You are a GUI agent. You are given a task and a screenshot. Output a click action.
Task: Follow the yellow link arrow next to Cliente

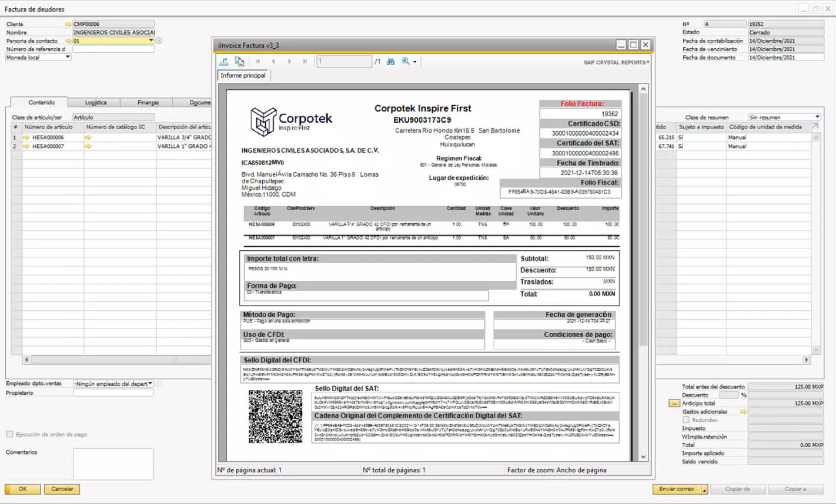pos(68,24)
